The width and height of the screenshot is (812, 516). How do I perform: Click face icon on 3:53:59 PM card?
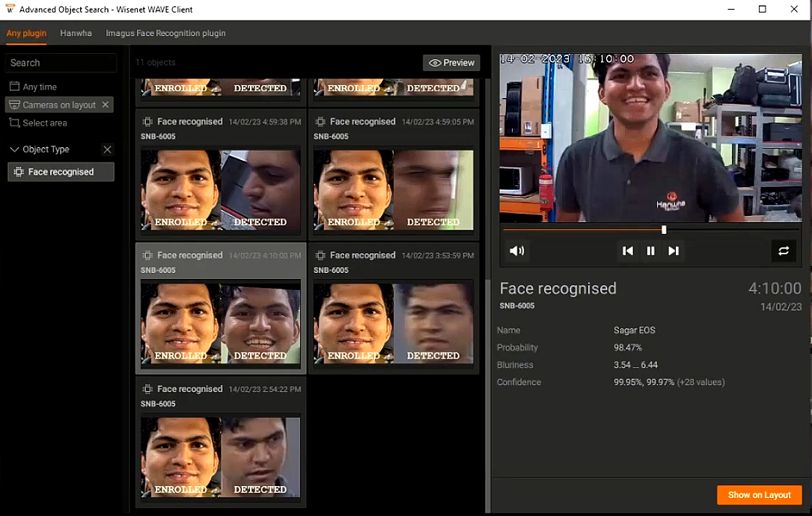pyautogui.click(x=320, y=255)
